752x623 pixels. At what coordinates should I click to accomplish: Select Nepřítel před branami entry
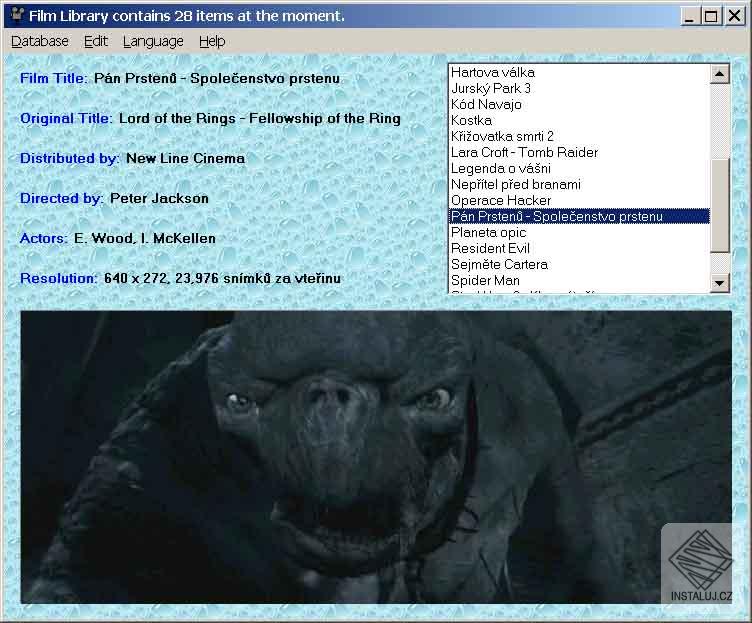point(579,185)
